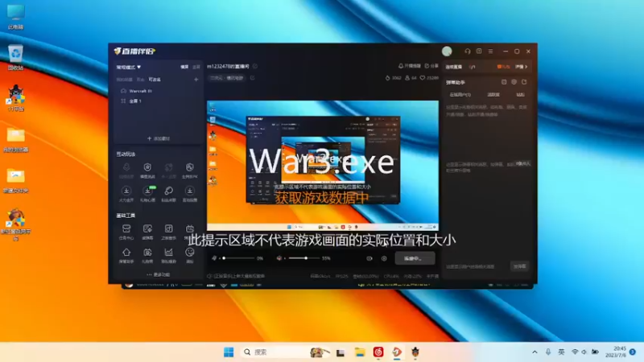Open 连线直播 co-stream panel label
The height and width of the screenshot is (362, 644).
pos(454,67)
